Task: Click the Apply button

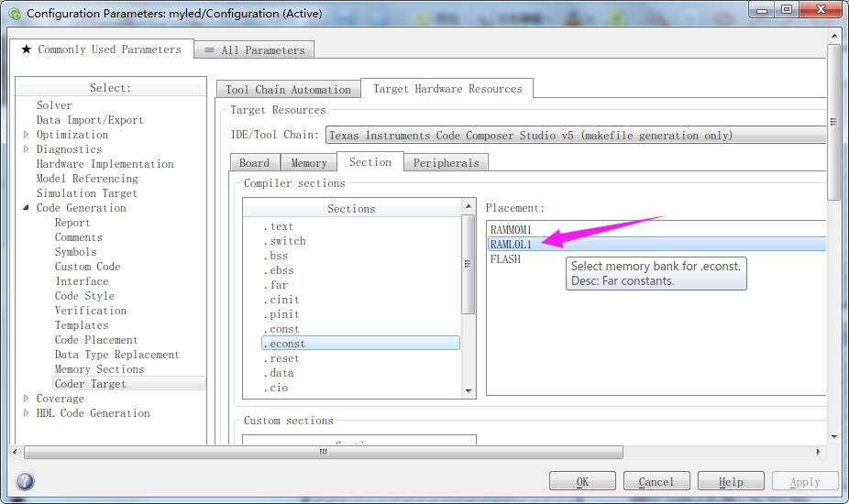Action: tap(805, 481)
